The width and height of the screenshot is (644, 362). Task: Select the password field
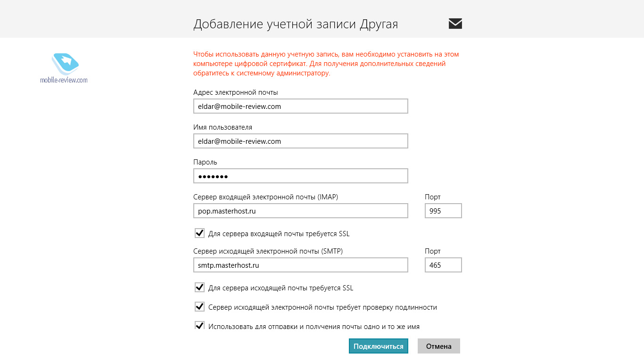pyautogui.click(x=300, y=176)
